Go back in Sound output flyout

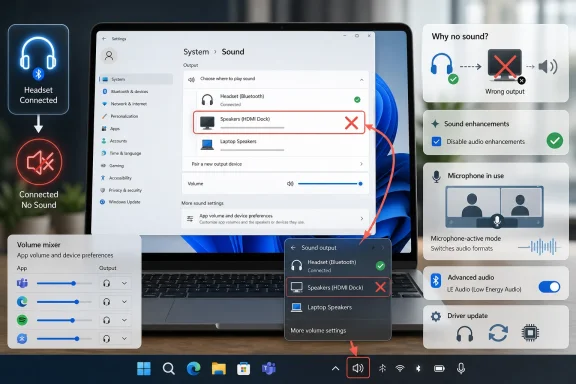pyautogui.click(x=293, y=248)
